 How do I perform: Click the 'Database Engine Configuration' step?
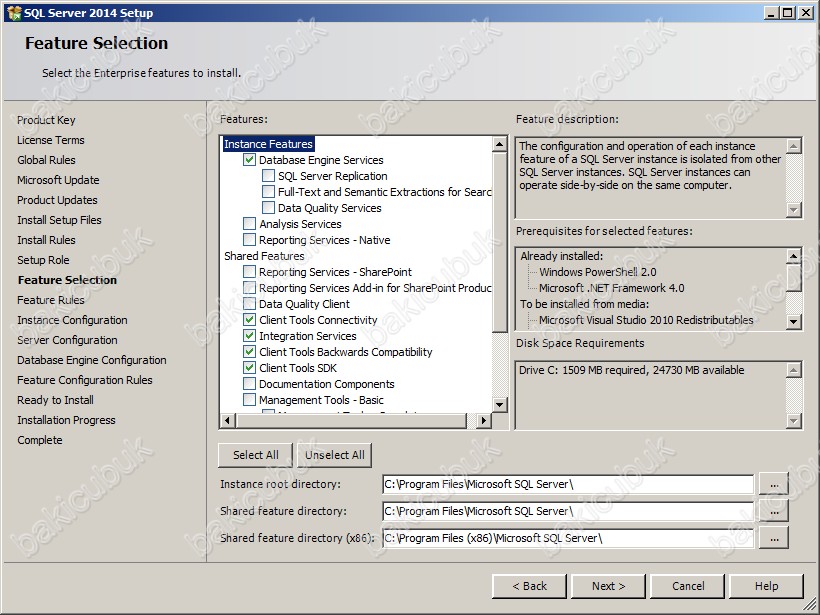click(92, 360)
